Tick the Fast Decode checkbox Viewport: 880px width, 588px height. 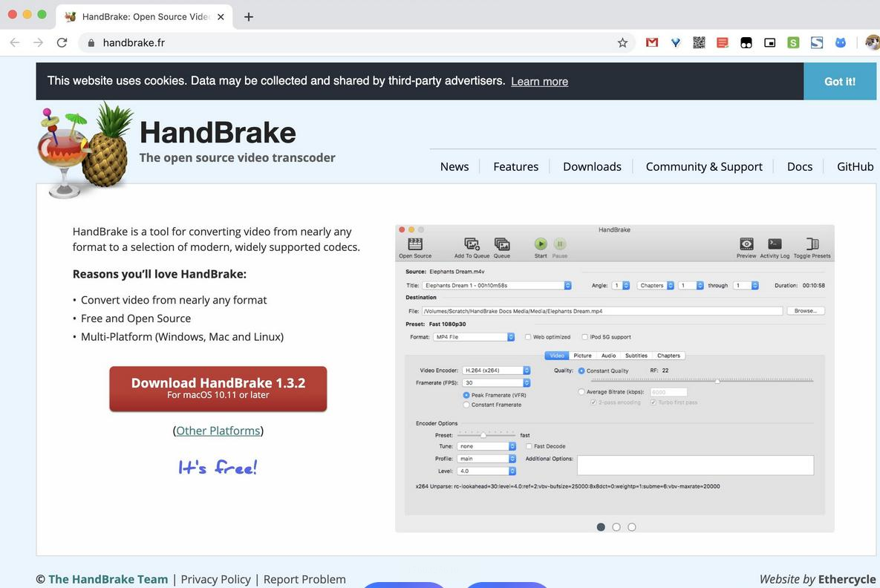point(529,446)
